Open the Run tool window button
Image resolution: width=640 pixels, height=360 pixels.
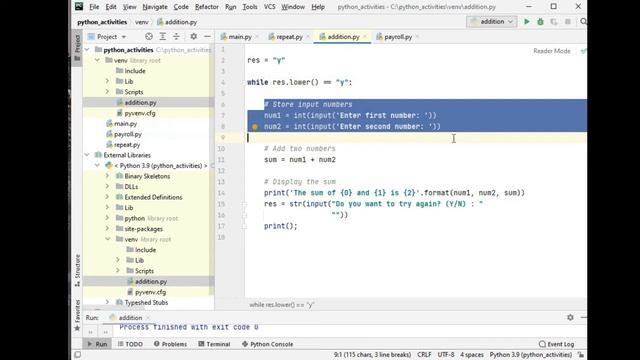point(97,344)
